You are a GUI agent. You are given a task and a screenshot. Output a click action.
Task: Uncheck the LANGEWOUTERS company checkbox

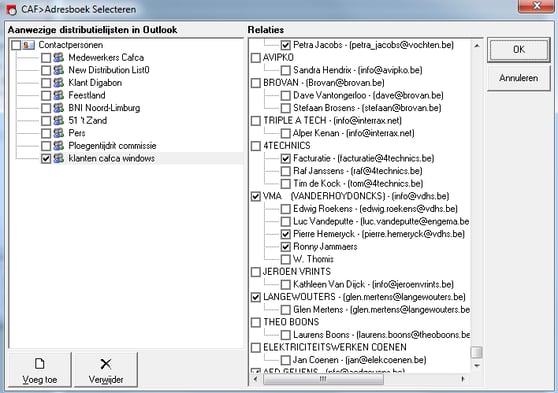click(x=256, y=297)
